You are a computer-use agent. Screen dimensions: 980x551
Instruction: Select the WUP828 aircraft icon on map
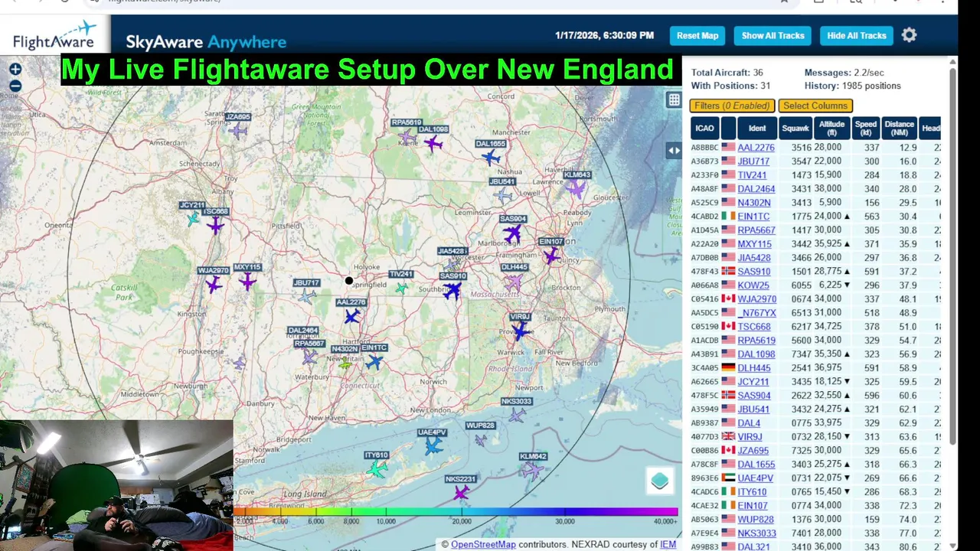click(480, 439)
